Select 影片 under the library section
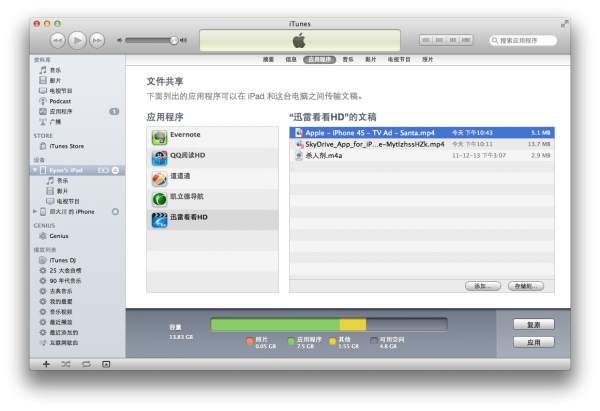 [x=78, y=80]
